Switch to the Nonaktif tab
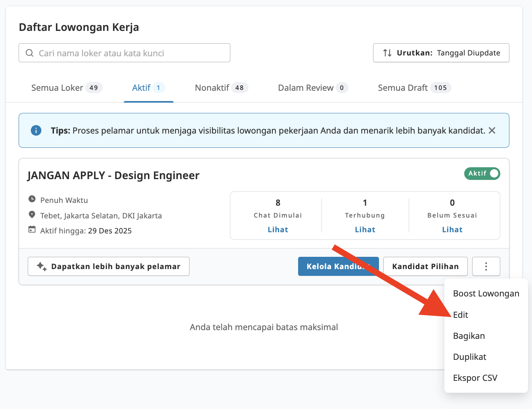532x409 pixels. pos(221,88)
